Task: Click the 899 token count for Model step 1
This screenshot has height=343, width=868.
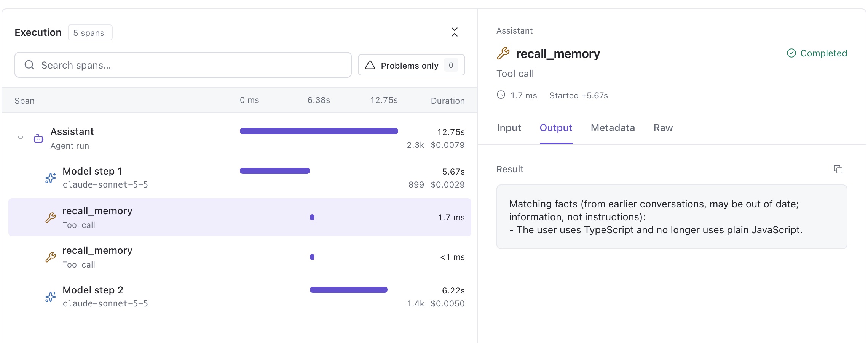Action: click(416, 184)
